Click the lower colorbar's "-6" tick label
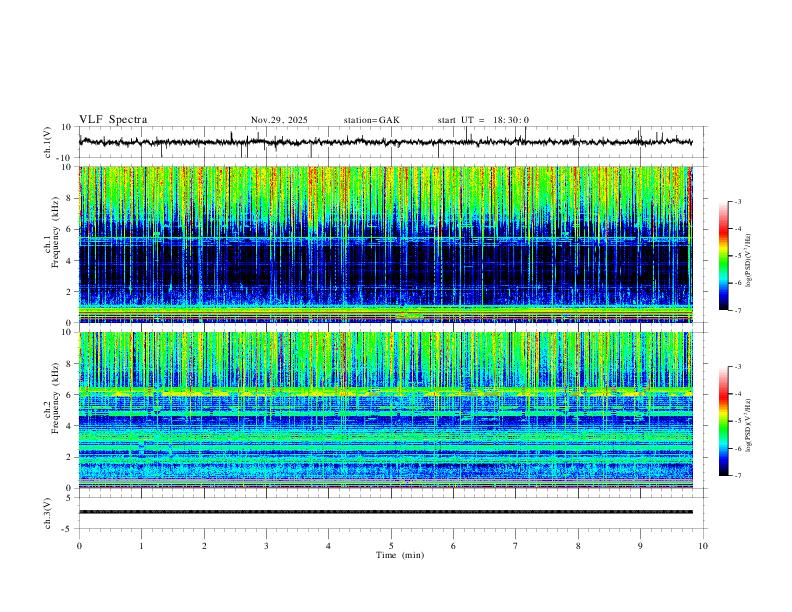The height and width of the screenshot is (612, 792). 737,448
